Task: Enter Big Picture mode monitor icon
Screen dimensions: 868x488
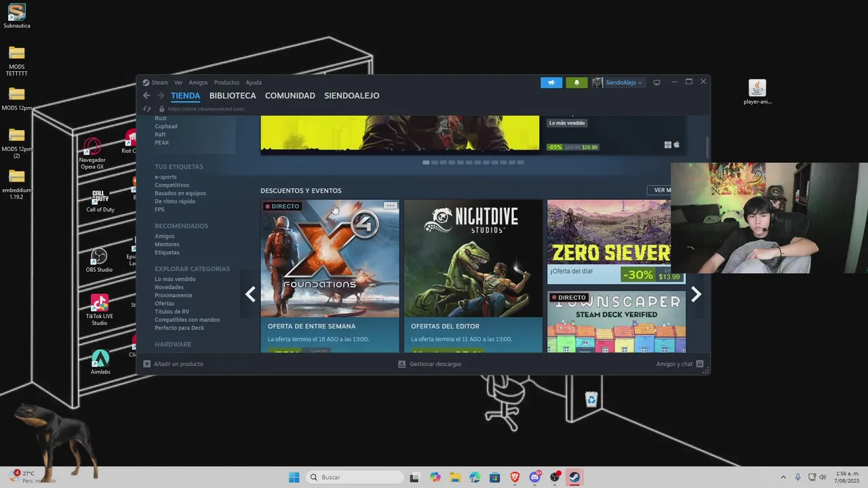Action: tap(656, 83)
